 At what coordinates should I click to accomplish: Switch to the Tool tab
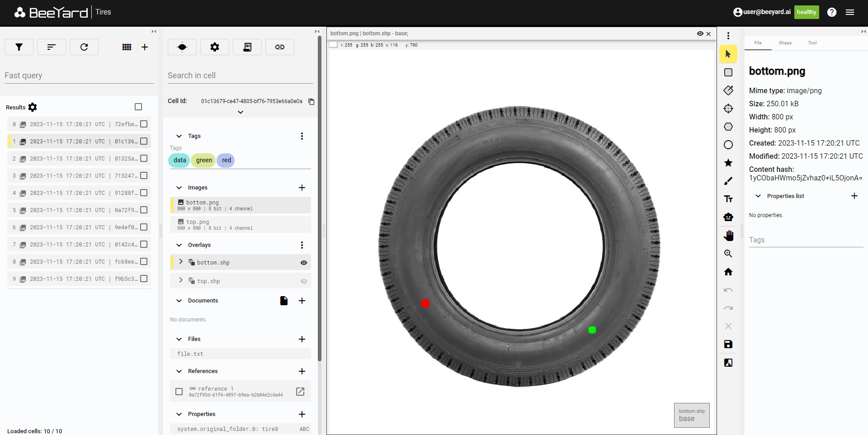pos(812,43)
